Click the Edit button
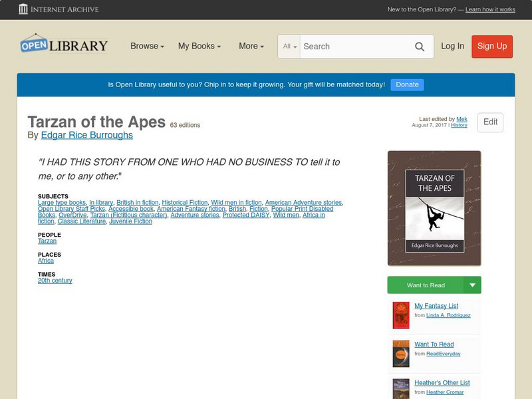This screenshot has height=399, width=532. click(x=490, y=122)
